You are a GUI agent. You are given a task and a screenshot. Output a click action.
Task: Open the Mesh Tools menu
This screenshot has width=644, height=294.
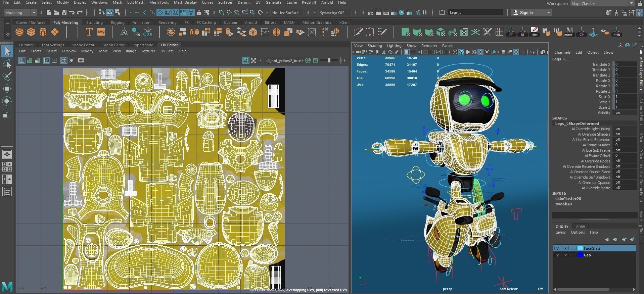tap(159, 2)
